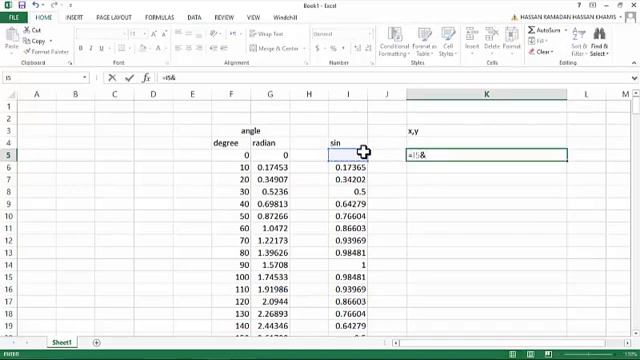Image resolution: width=640 pixels, height=360 pixels.
Task: Switch to the PAGE LAYOUT tab
Action: [x=114, y=18]
